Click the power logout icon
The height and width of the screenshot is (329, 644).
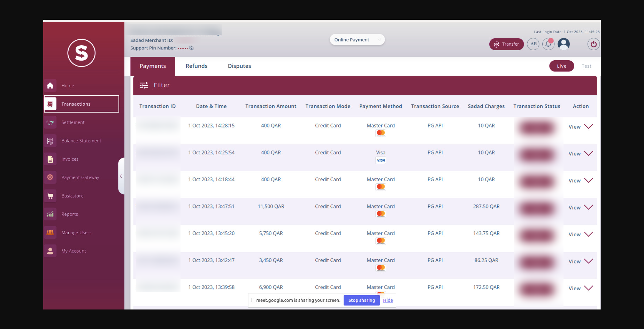[x=593, y=44]
